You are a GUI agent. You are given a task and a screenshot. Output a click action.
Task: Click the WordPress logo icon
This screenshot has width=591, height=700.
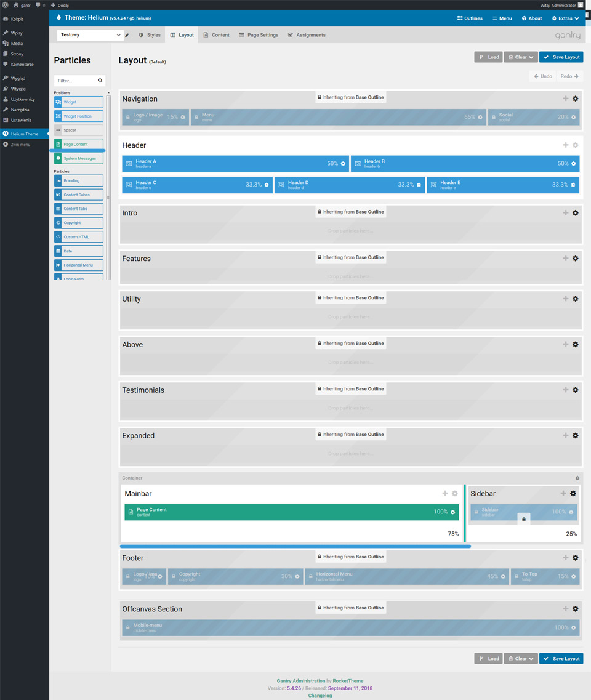coord(6,5)
